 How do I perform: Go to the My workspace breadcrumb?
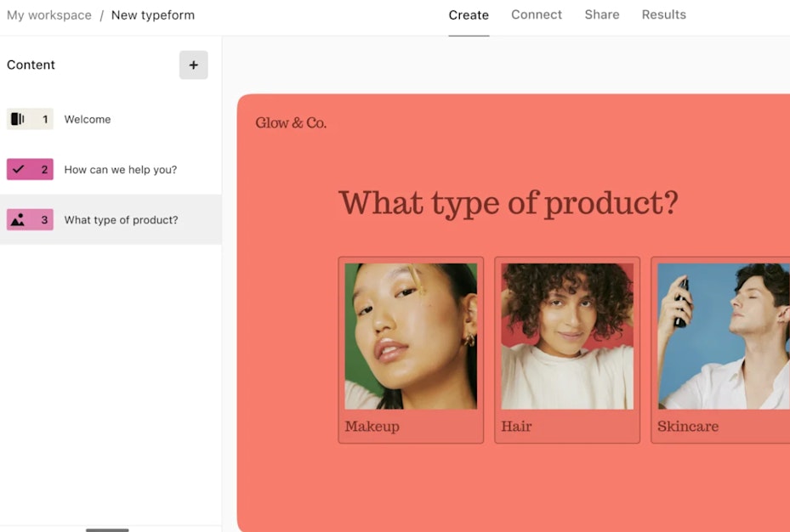(48, 15)
